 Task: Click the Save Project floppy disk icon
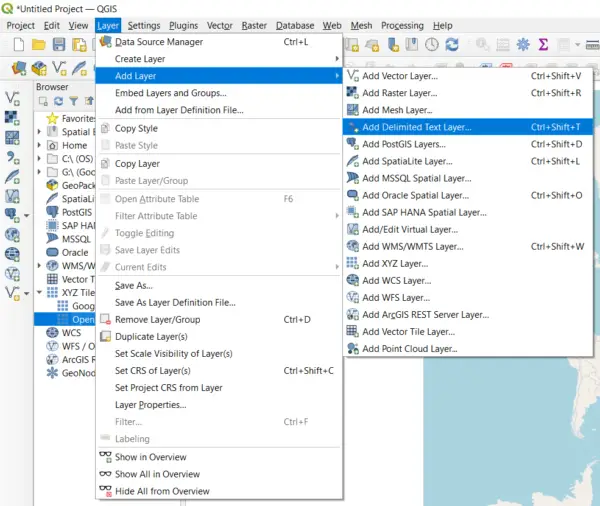[59, 44]
